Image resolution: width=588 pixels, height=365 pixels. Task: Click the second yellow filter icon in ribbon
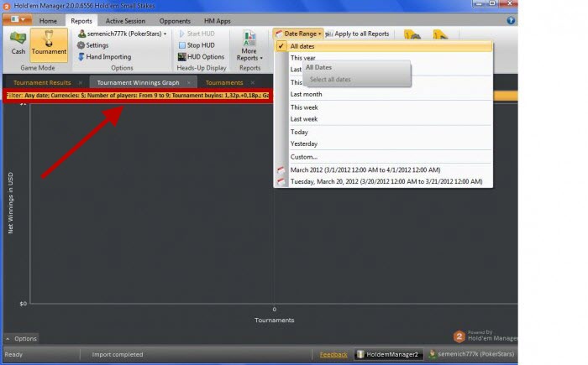point(440,35)
